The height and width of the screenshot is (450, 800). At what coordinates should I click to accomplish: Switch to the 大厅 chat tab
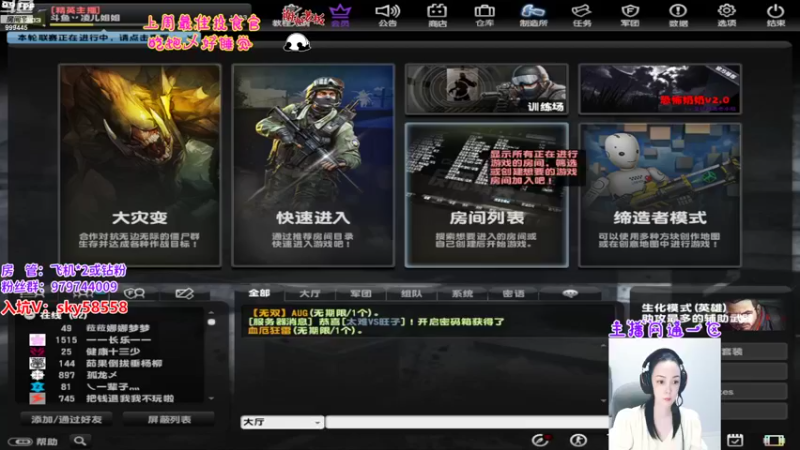tap(310, 294)
